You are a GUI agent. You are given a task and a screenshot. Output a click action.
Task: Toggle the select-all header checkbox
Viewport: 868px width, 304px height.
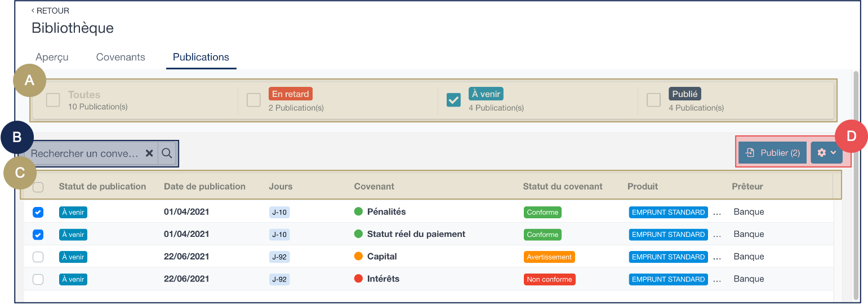38,187
